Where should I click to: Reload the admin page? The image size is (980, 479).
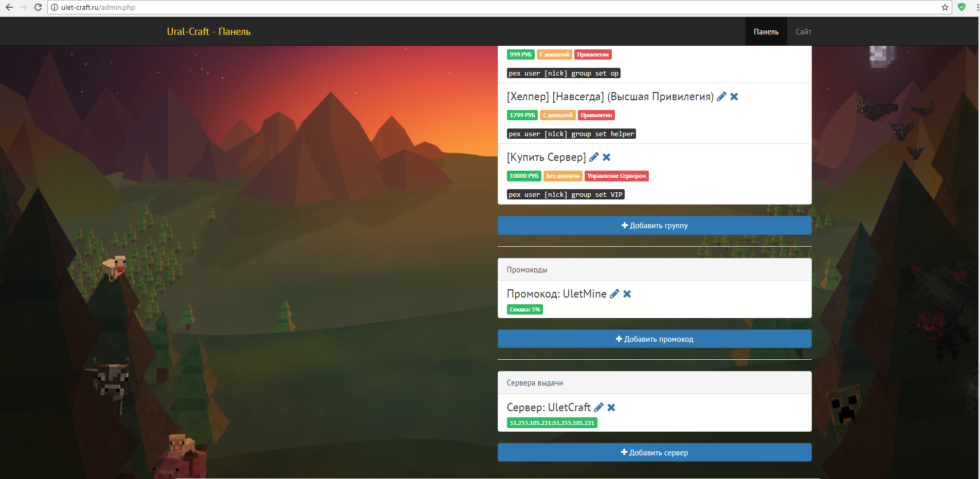38,7
